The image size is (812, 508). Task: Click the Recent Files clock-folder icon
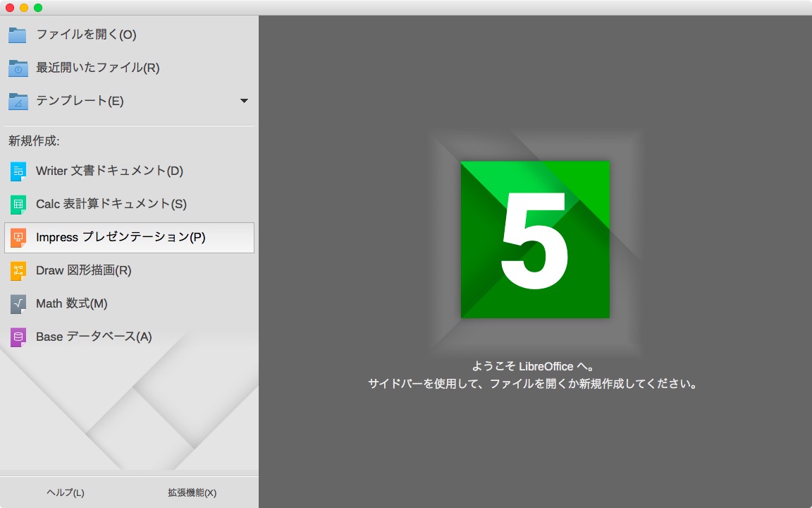[x=18, y=68]
